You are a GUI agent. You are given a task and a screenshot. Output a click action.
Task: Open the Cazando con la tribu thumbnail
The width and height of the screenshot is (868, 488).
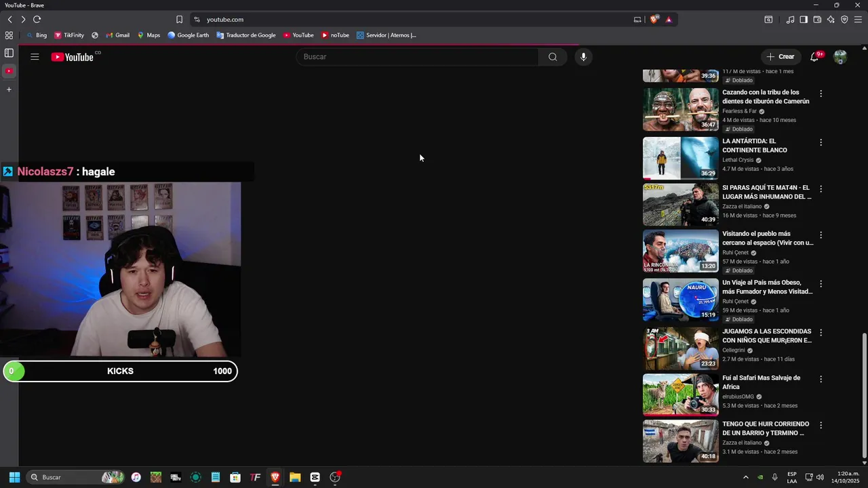(680, 109)
